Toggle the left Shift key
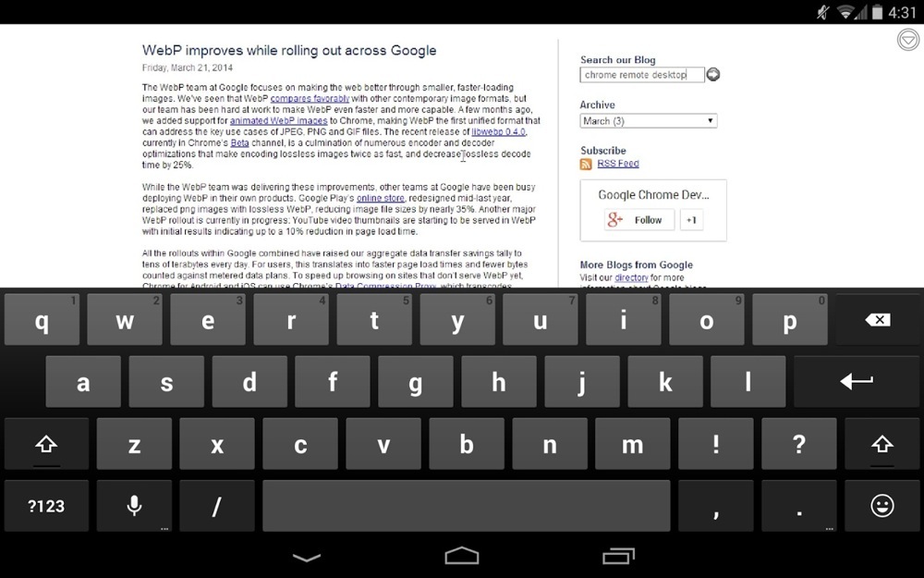 coord(46,444)
